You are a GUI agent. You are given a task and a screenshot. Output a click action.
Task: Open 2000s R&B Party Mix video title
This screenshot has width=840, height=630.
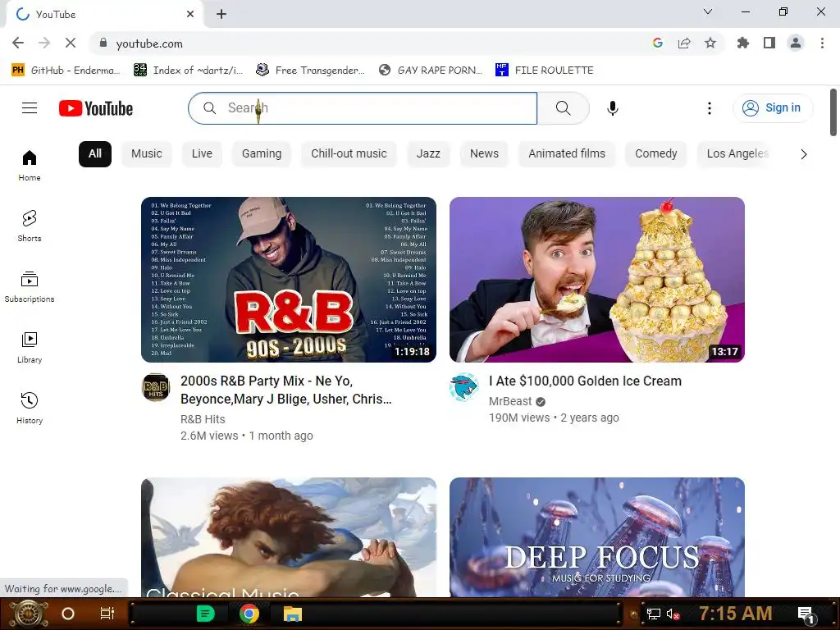click(286, 390)
